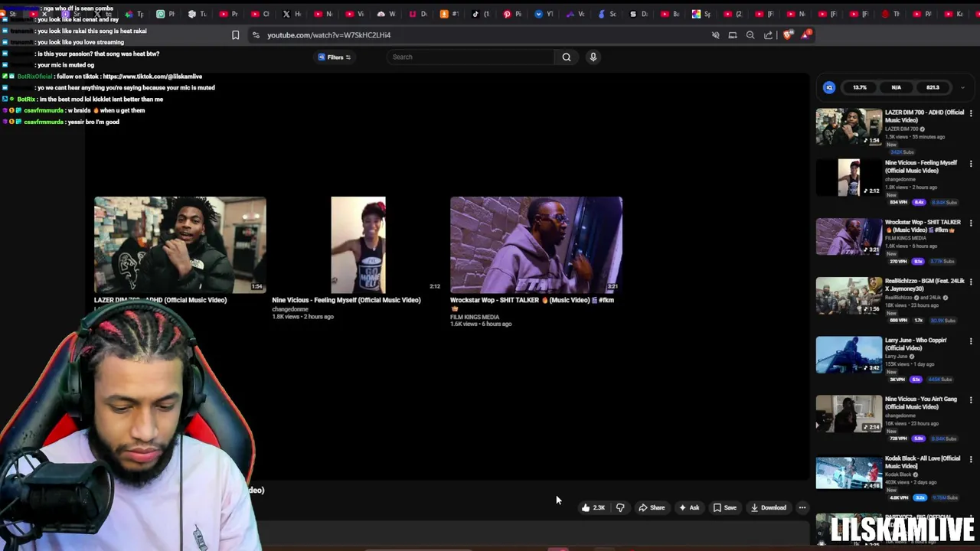The image size is (980, 551).
Task: Open the Brave Shields lion icon
Action: click(788, 35)
